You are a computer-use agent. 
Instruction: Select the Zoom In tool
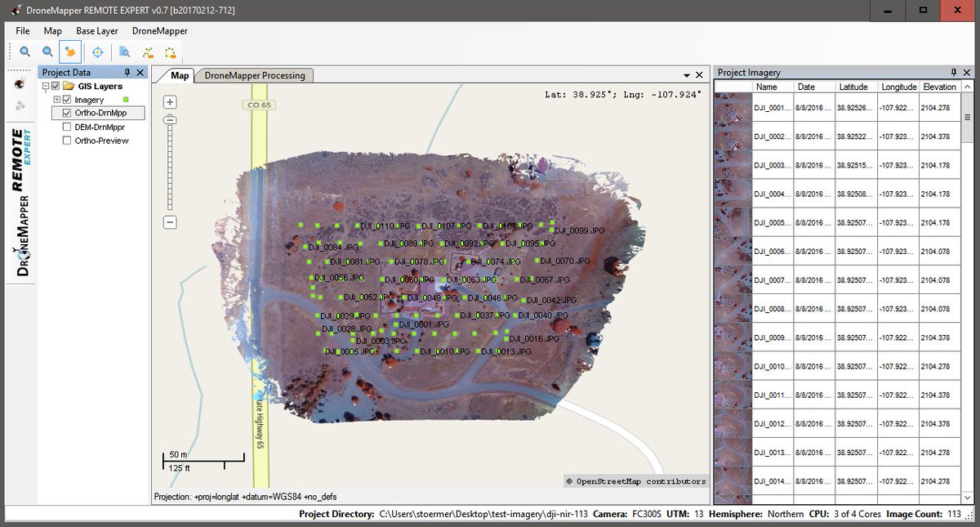(x=24, y=51)
